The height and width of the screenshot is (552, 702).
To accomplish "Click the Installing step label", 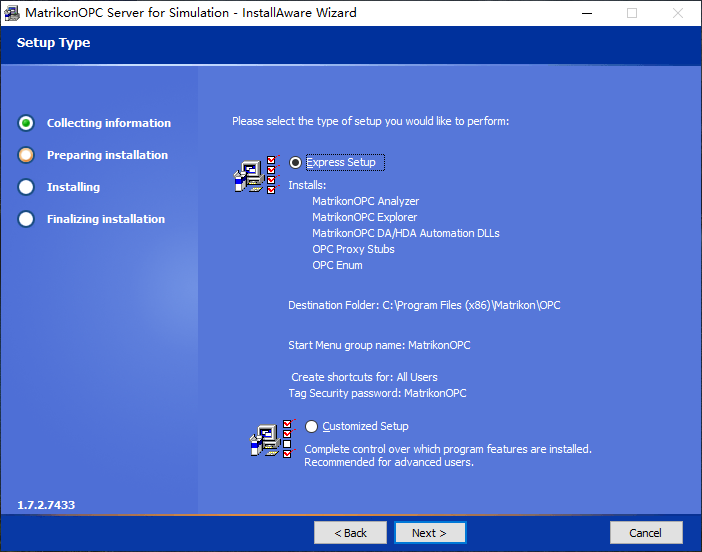I will [x=73, y=187].
